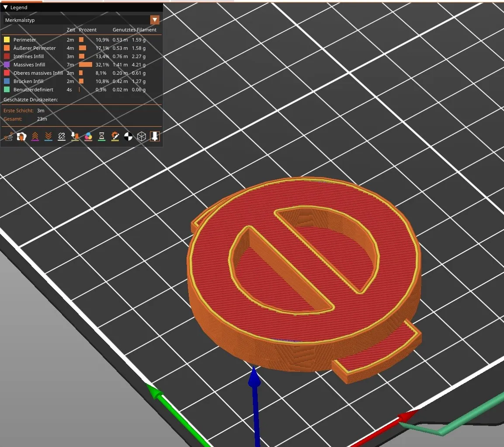Viewport: 504px width, 447px height.
Task: Open the Merkmalstyp view dropdown
Action: (x=155, y=20)
